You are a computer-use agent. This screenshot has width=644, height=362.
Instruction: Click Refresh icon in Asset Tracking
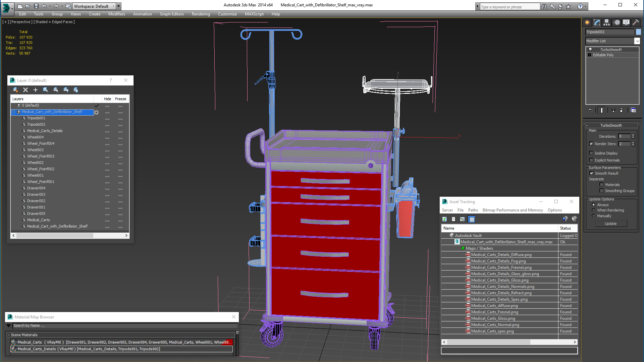pos(444,219)
